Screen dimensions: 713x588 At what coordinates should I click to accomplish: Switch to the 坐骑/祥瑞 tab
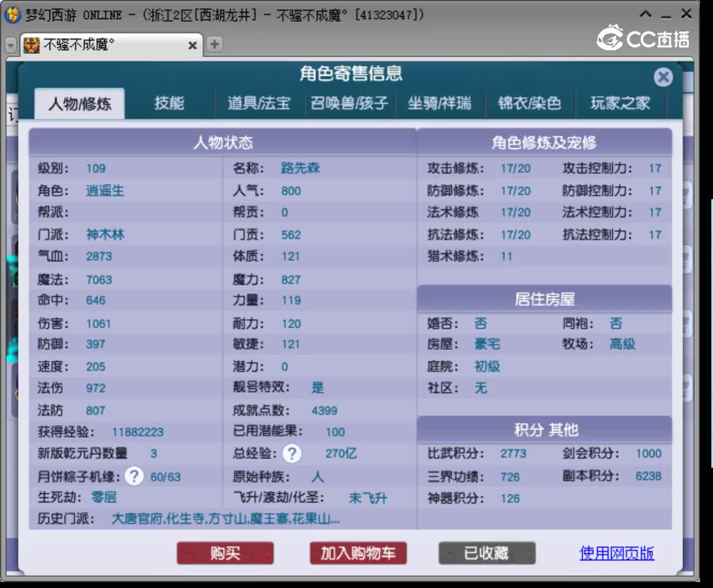click(439, 103)
